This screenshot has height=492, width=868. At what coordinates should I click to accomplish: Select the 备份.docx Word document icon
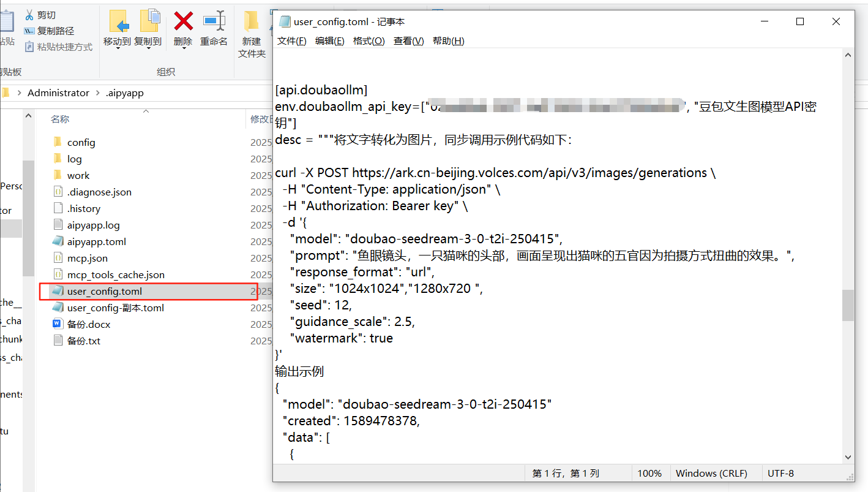tap(58, 324)
